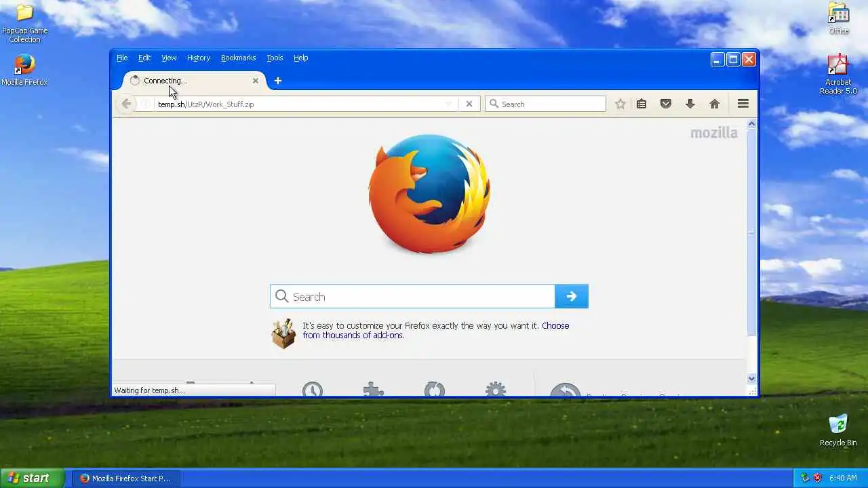Click the site identity info icon

click(145, 104)
